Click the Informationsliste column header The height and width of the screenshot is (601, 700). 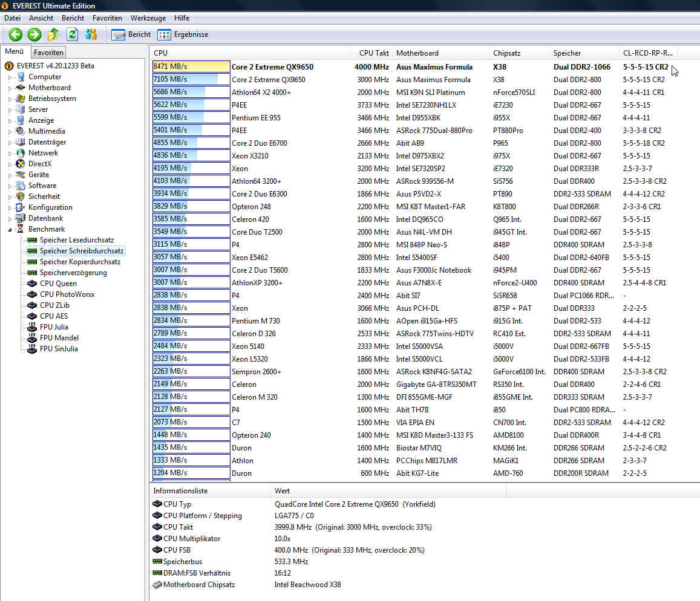point(210,490)
